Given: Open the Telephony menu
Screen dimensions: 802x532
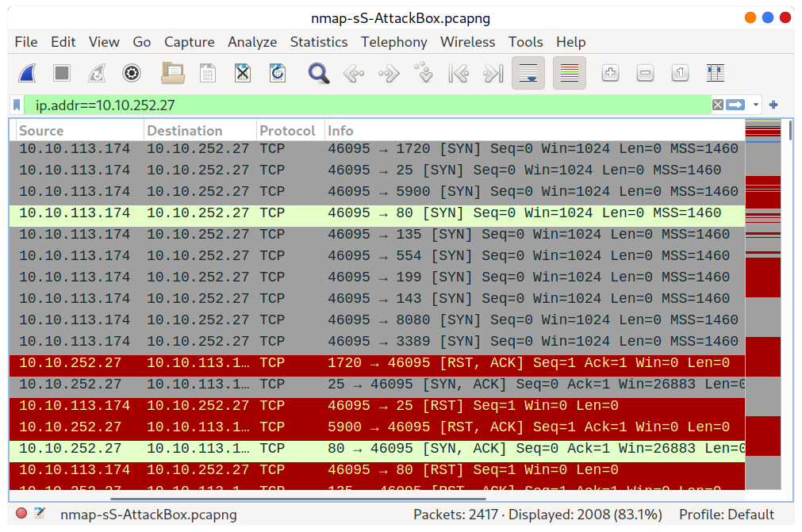Looking at the screenshot, I should click(393, 42).
